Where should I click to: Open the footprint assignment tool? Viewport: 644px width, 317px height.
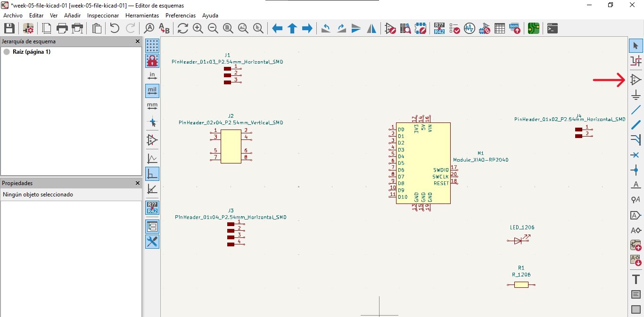point(485,28)
